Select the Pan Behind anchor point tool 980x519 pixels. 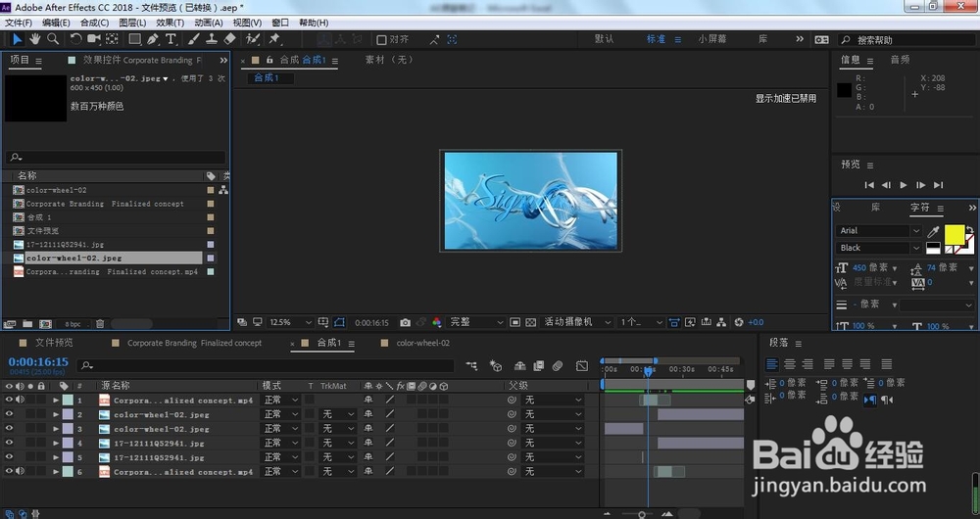click(x=112, y=39)
